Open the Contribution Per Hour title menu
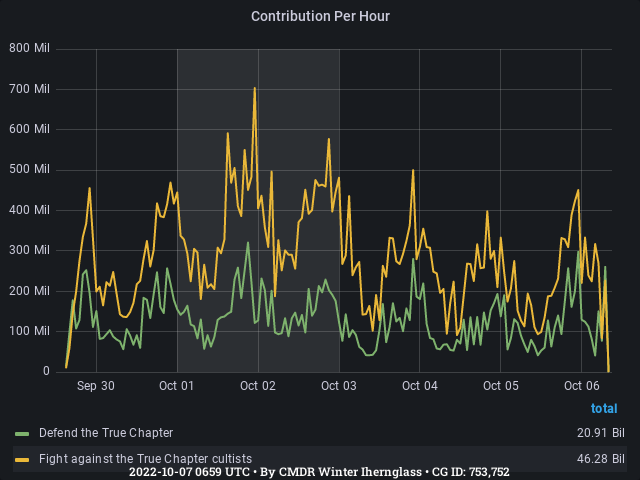 320,16
